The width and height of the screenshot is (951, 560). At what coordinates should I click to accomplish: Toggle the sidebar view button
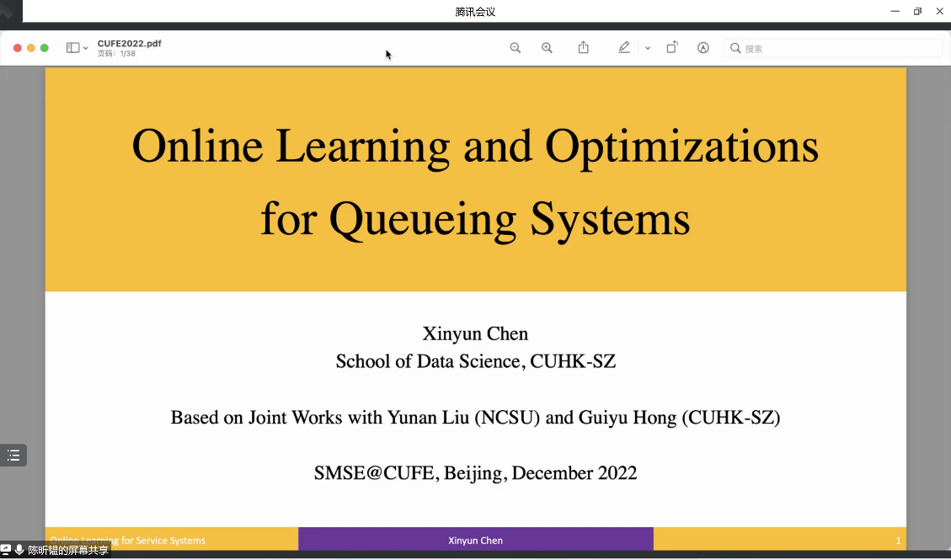(x=73, y=48)
